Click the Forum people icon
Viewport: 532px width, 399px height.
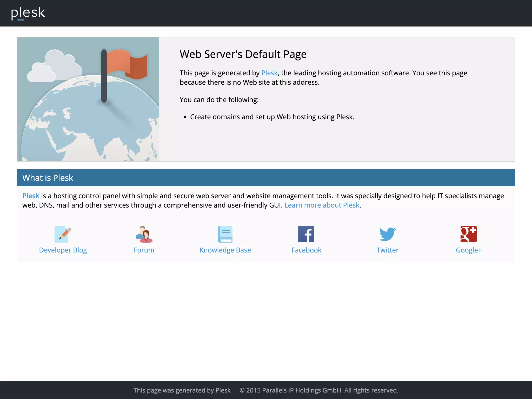click(x=144, y=234)
